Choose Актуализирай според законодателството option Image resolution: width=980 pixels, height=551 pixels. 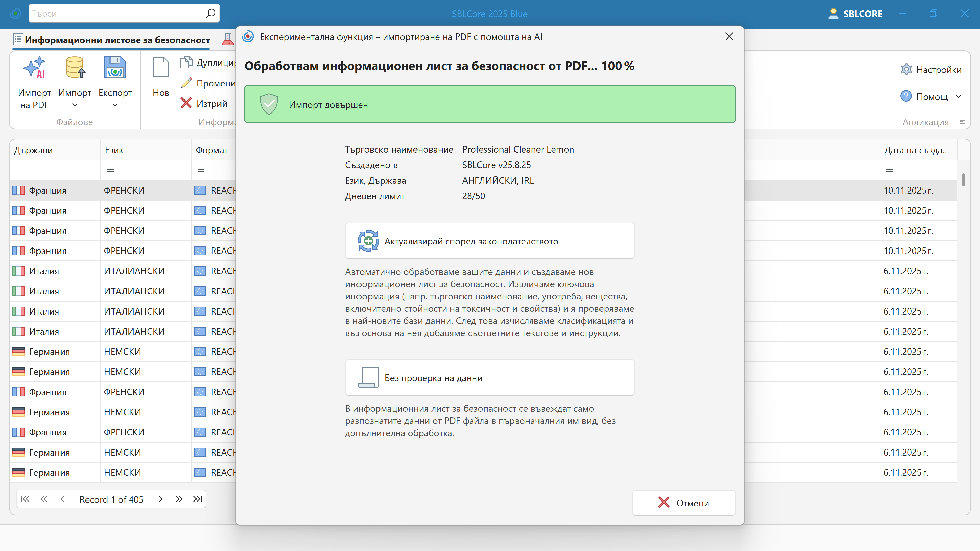point(489,241)
